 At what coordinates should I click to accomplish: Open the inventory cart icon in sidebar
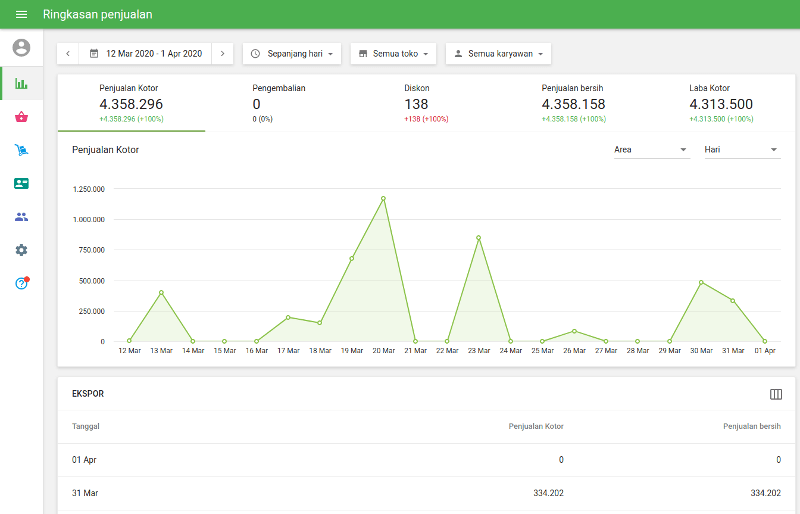coord(21,150)
